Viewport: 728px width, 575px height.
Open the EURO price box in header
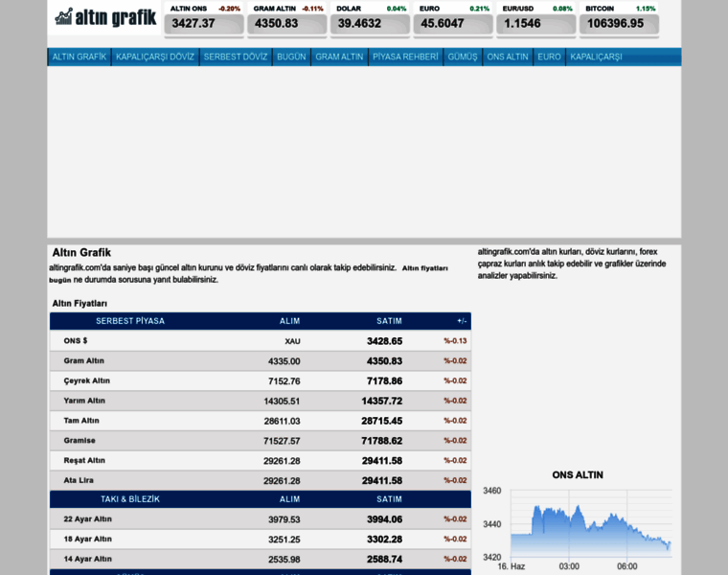pyautogui.click(x=453, y=19)
